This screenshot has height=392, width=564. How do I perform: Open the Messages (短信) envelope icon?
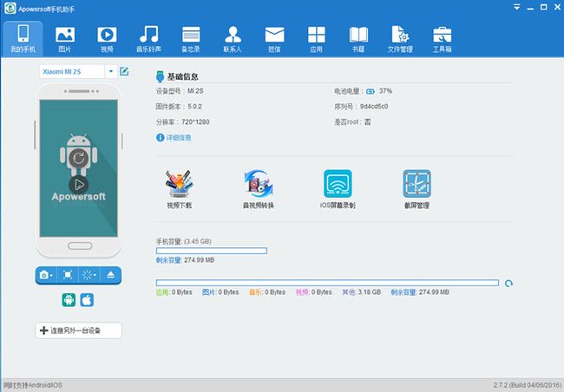[274, 36]
